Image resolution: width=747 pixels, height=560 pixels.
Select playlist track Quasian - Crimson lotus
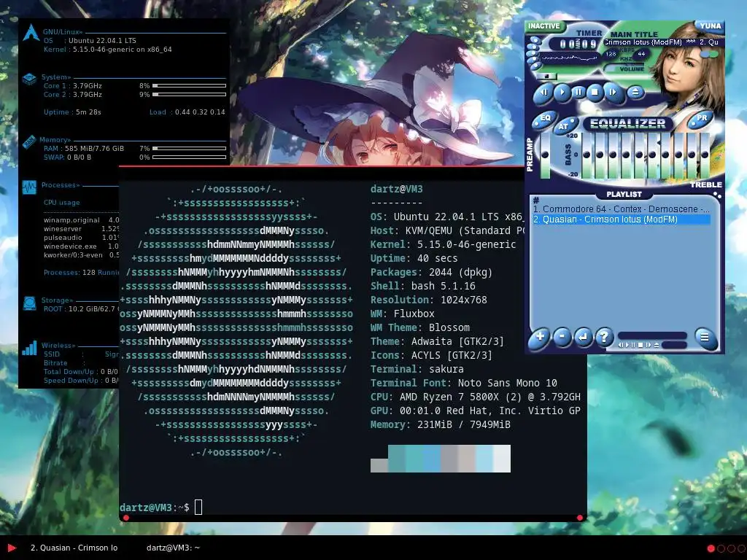pyautogui.click(x=622, y=219)
